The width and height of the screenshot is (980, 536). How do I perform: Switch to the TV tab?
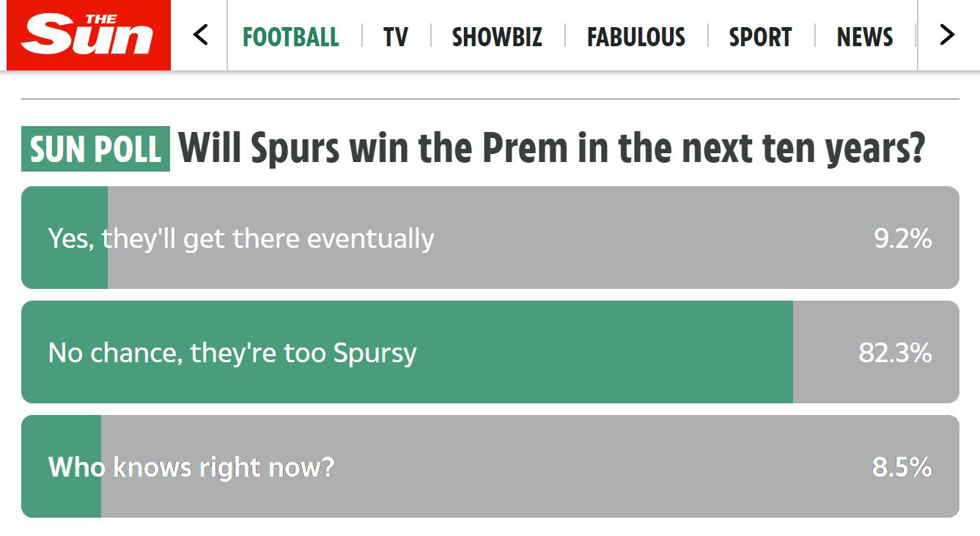(x=396, y=37)
